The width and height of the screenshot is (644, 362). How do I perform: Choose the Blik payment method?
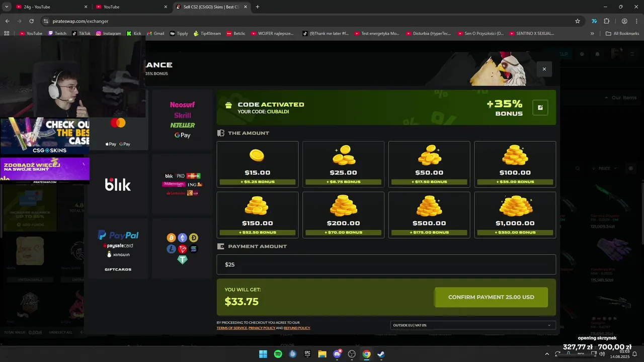point(118,185)
